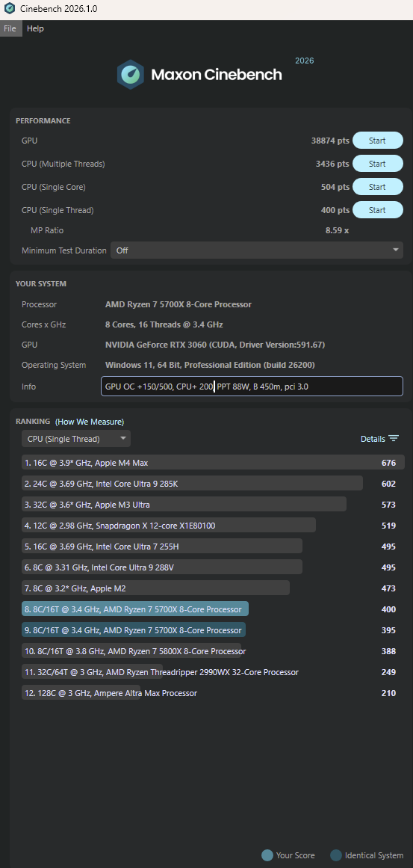The height and width of the screenshot is (868, 413).
Task: Click the Maxon Cinebench logo icon
Action: coord(131,75)
